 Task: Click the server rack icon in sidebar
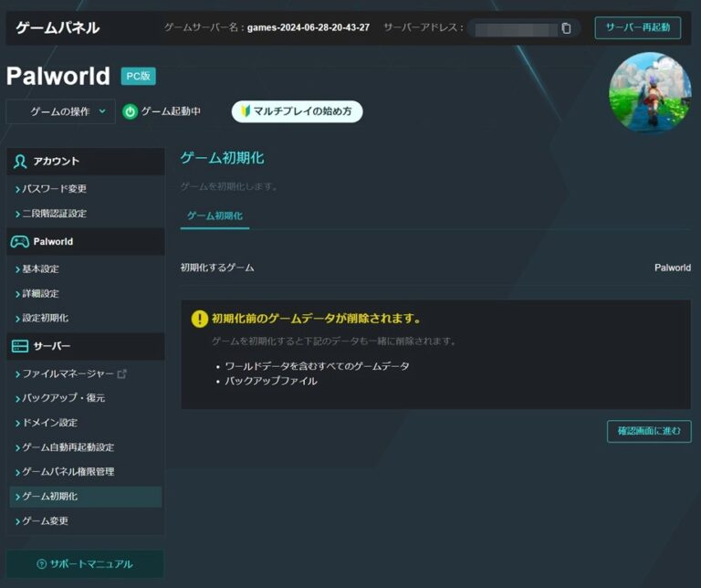tap(20, 346)
